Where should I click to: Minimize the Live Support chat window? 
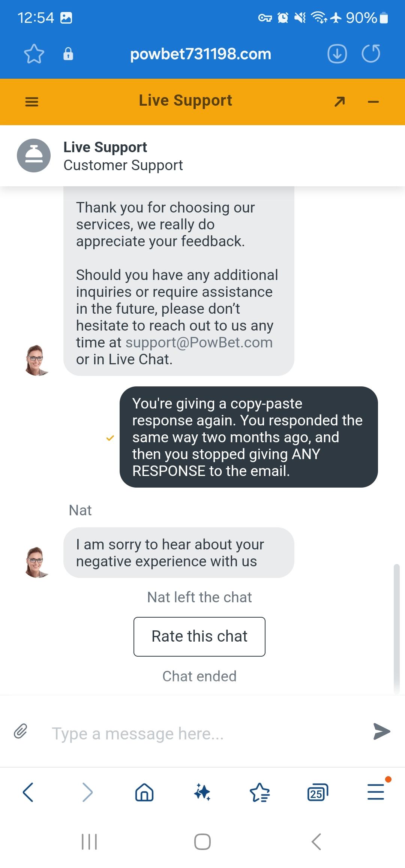373,102
